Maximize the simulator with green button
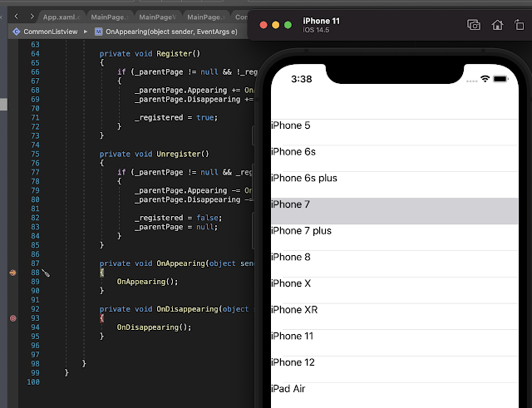This screenshot has width=532, height=408. pos(288,25)
